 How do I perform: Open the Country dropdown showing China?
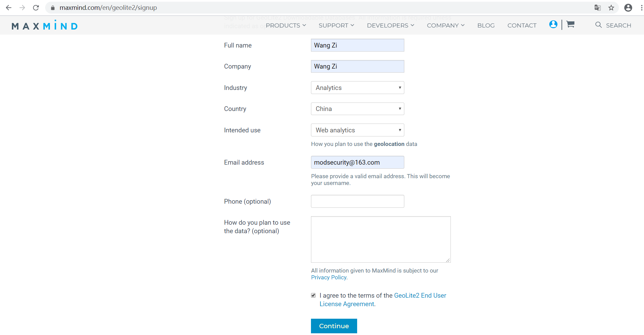[357, 109]
